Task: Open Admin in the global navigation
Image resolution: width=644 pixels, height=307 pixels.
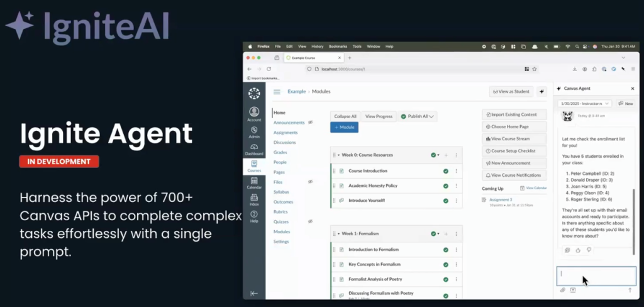Action: tap(254, 132)
